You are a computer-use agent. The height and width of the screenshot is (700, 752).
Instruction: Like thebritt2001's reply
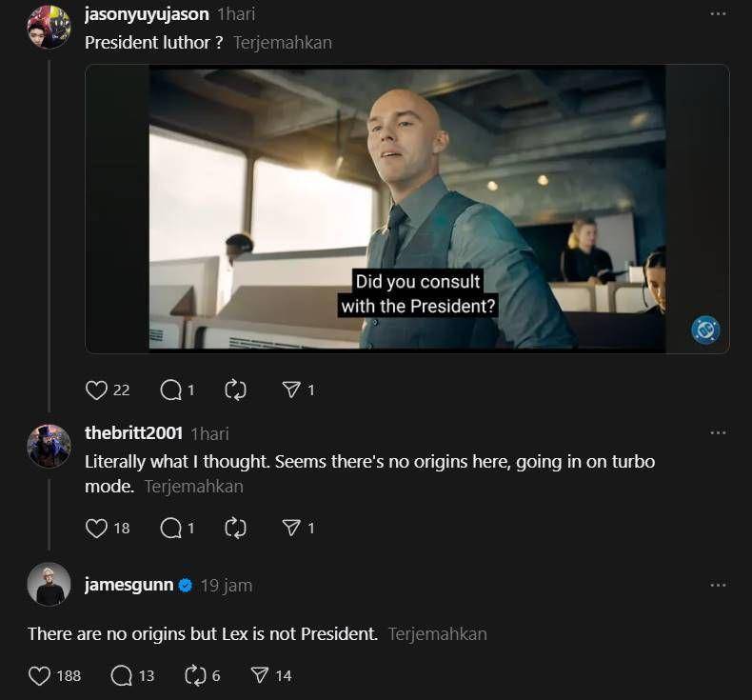coord(96,529)
